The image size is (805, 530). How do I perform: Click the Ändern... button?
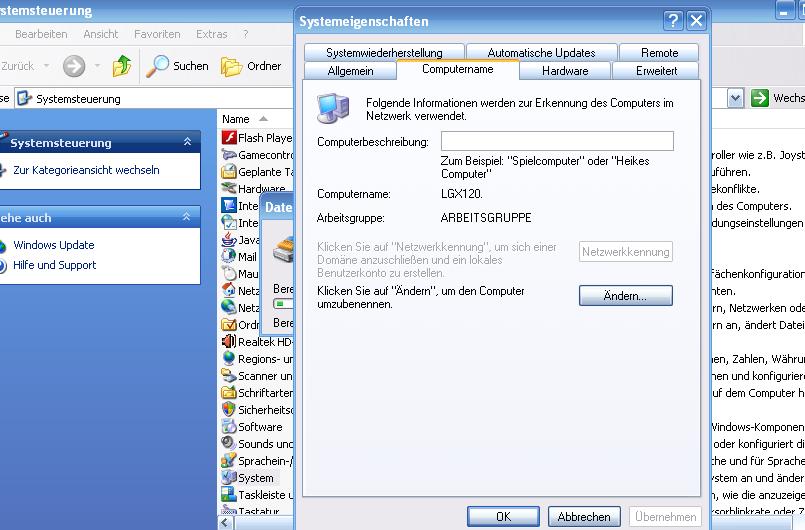tap(625, 295)
